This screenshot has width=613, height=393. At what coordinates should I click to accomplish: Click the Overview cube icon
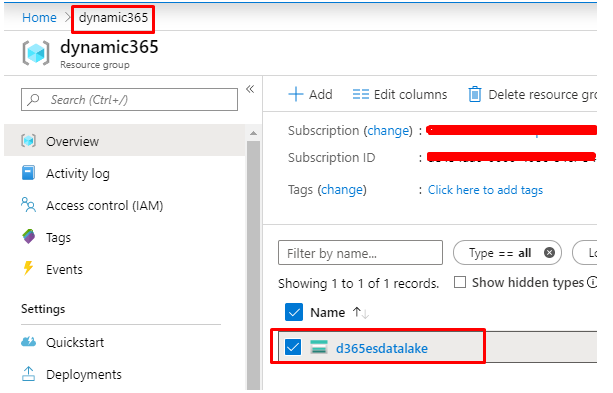tap(29, 140)
